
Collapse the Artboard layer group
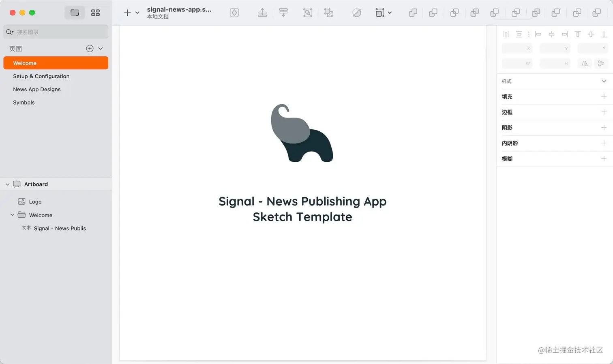click(7, 184)
